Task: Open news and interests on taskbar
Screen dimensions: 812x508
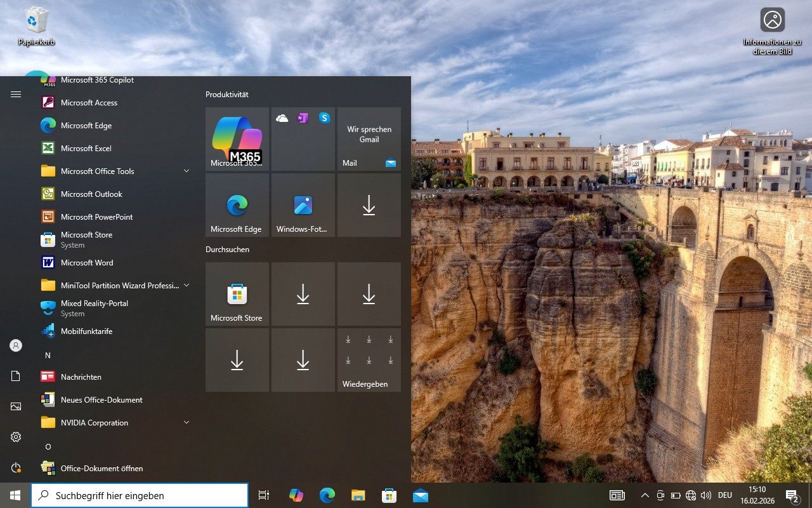Action: 617,495
